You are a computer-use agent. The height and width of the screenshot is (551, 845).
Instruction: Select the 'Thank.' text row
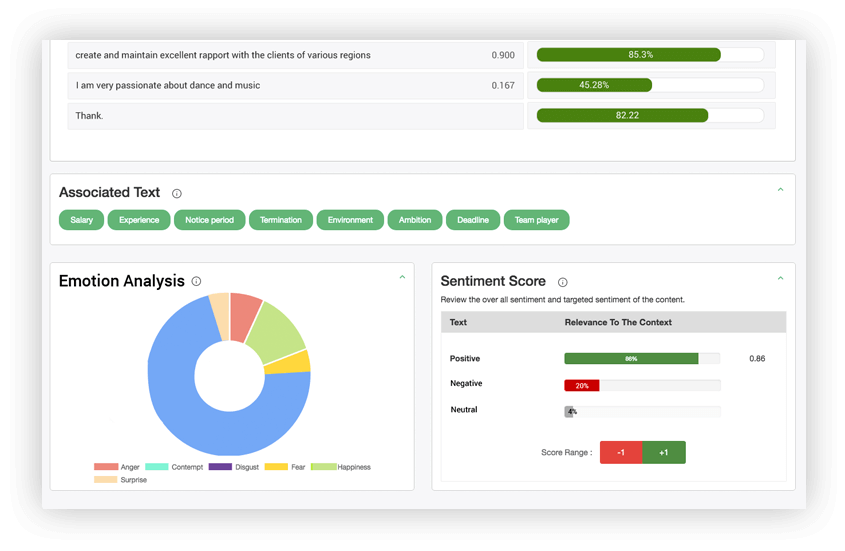point(295,116)
